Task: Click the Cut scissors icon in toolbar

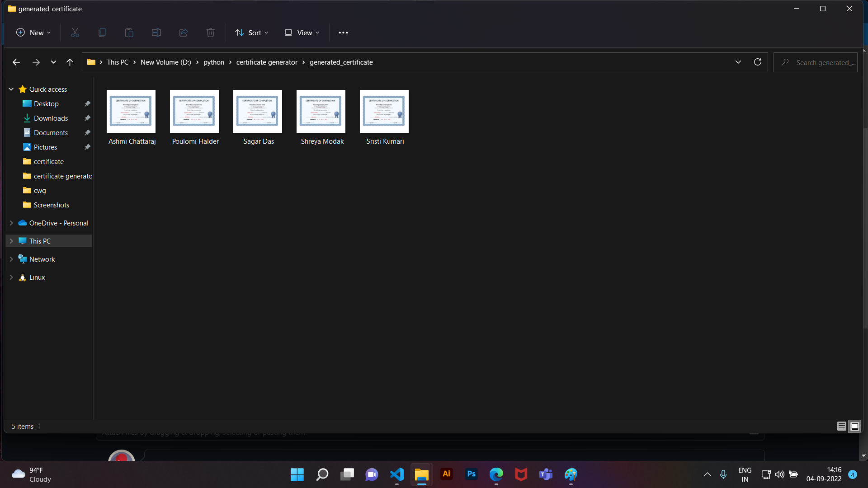Action: pos(75,33)
